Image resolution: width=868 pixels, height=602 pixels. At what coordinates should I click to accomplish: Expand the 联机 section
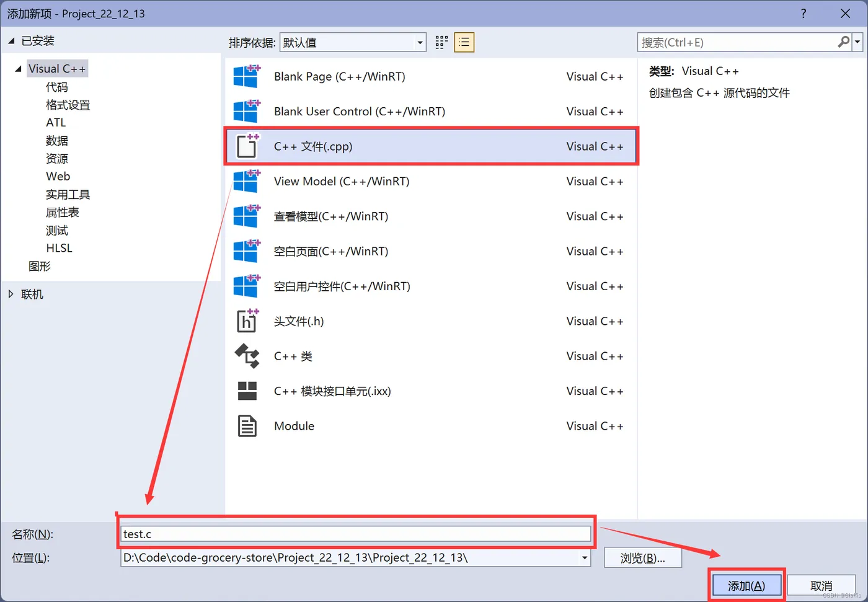[11, 294]
